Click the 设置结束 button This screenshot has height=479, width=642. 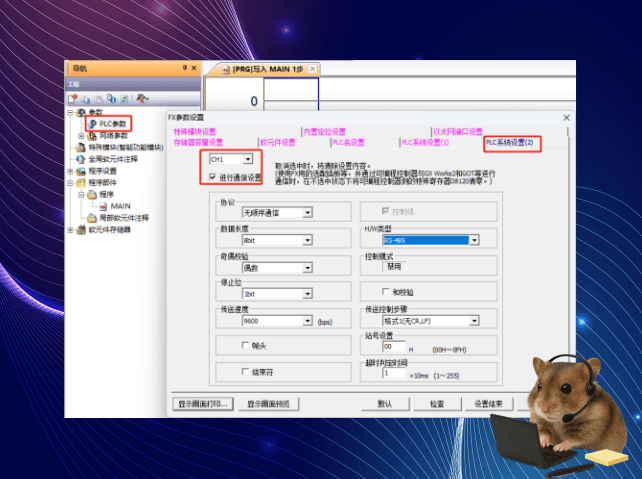click(x=488, y=404)
